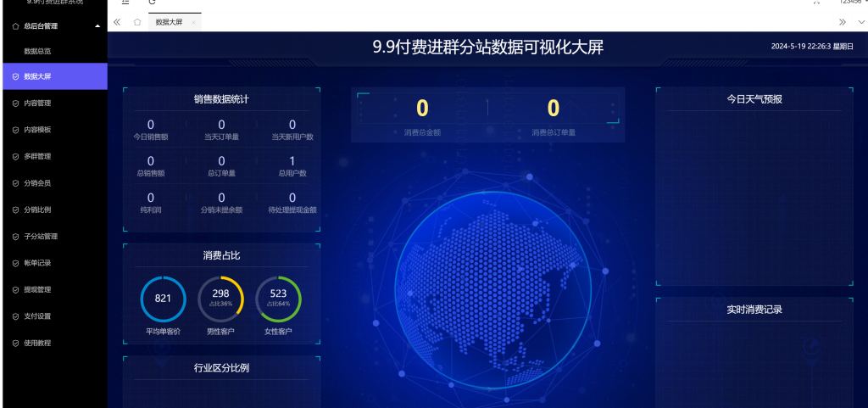Click the 消费总订单量 counter
This screenshot has height=408, width=868.
pos(554,116)
